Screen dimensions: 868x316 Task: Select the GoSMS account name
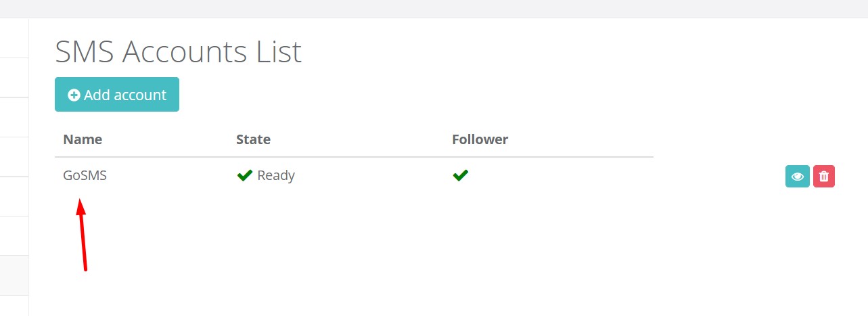(x=85, y=176)
